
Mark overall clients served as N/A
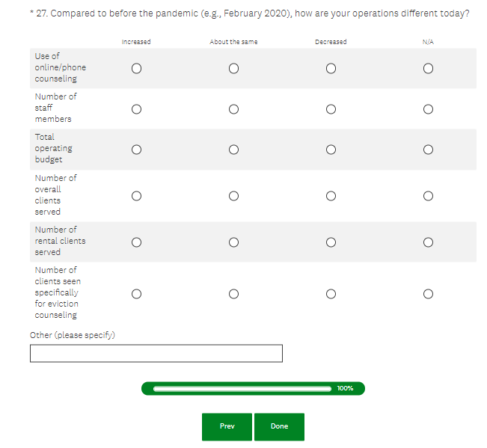(428, 195)
